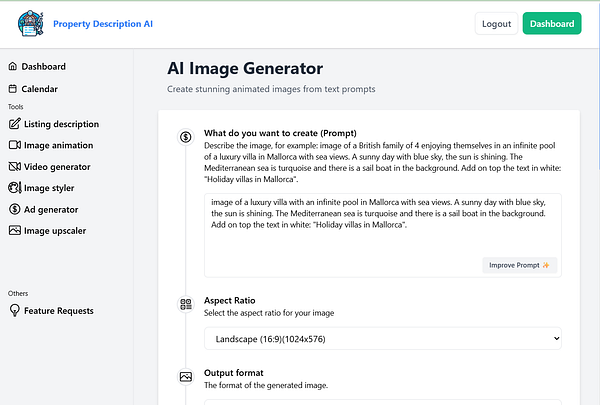Click the 'Create stunning animated images' subtitle
600x405 pixels.
click(x=271, y=89)
